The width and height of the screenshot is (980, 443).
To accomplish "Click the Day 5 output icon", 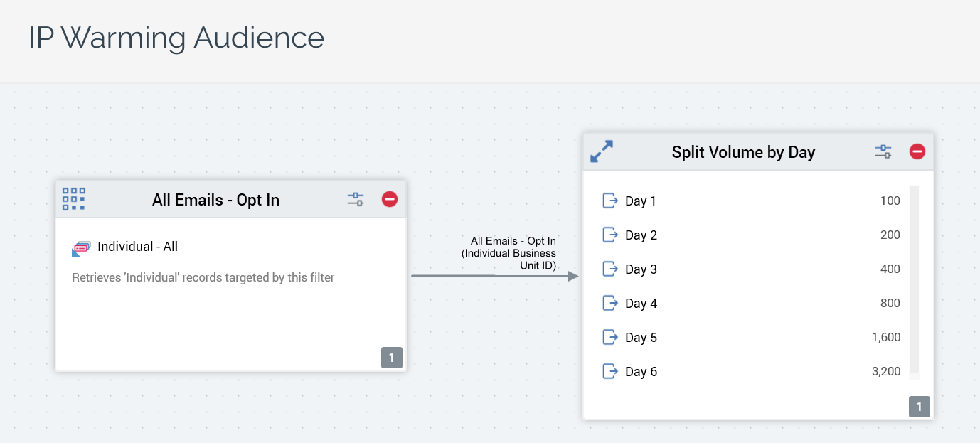I will pos(610,337).
